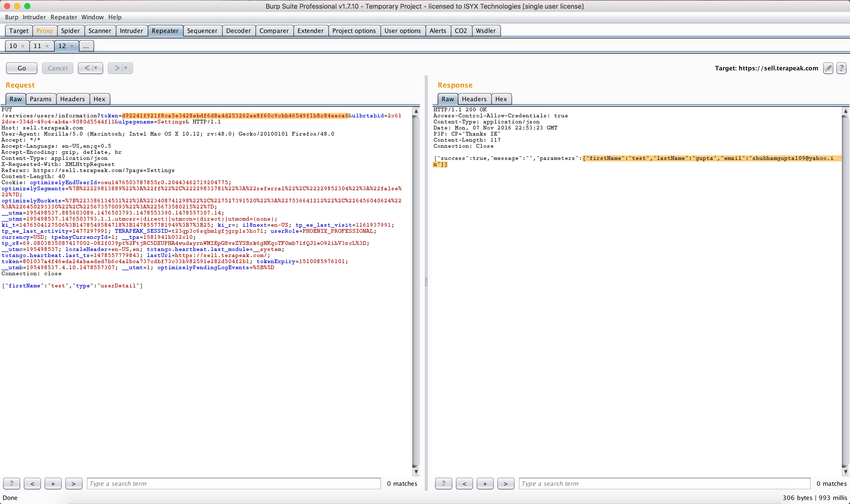This screenshot has height=504, width=850.
Task: Send the request with Go button
Action: click(22, 68)
